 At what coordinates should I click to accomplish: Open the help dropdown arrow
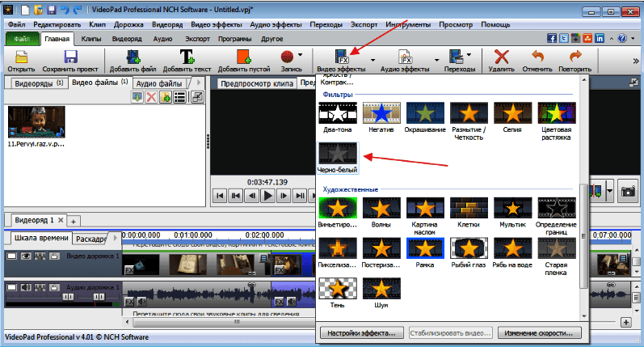(633, 38)
